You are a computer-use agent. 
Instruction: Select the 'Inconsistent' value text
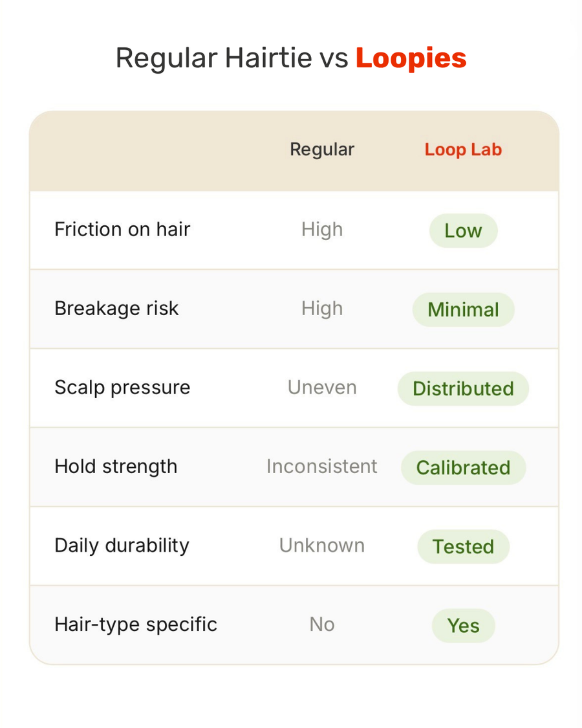(x=322, y=466)
